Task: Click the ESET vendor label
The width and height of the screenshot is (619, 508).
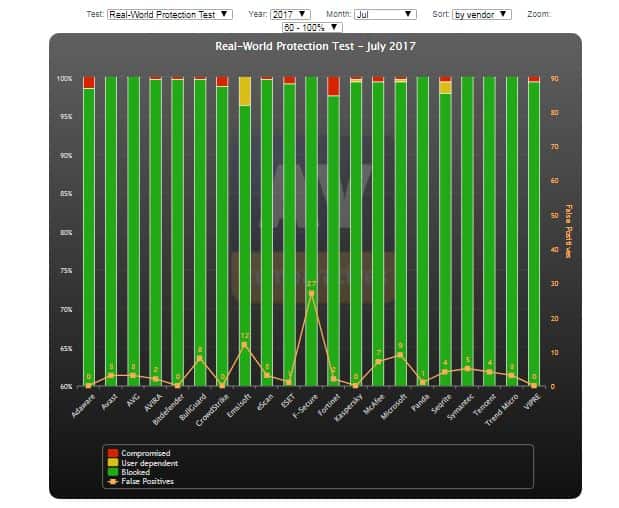Action: coord(288,401)
